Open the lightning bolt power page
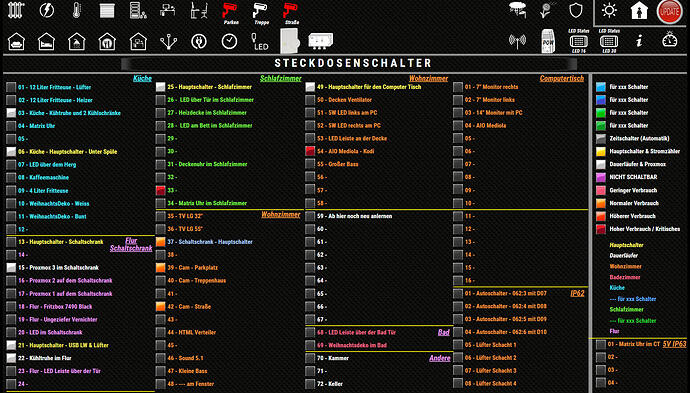The image size is (690, 393). point(47,10)
